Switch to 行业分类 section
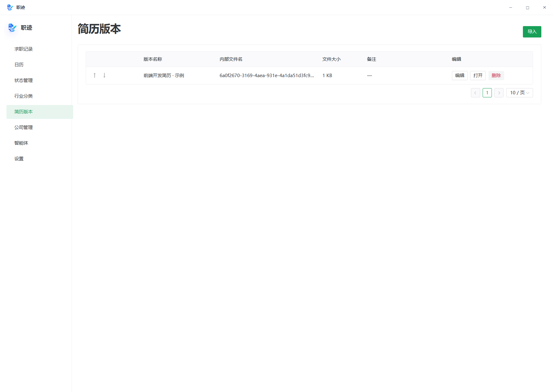 [x=40, y=96]
